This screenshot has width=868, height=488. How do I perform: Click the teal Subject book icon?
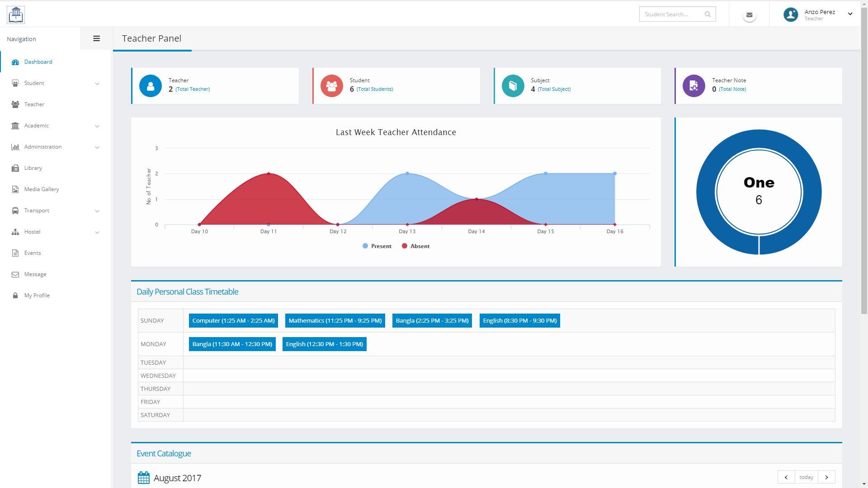coord(513,86)
